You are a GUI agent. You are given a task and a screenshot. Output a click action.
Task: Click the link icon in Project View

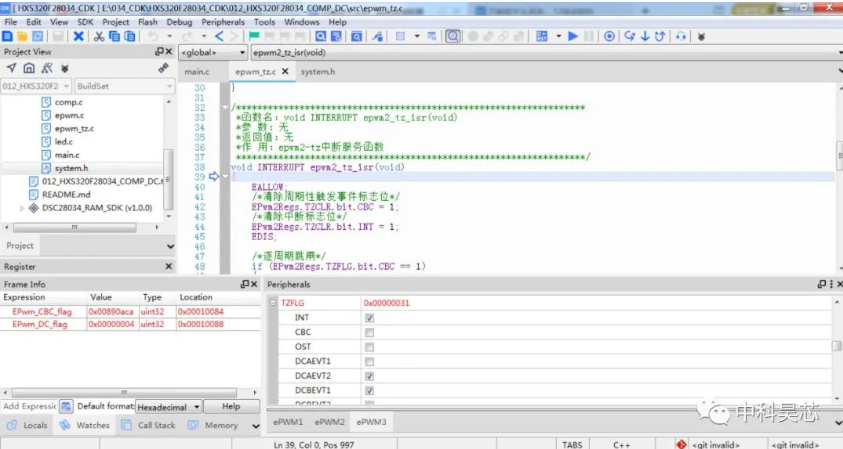[163, 68]
